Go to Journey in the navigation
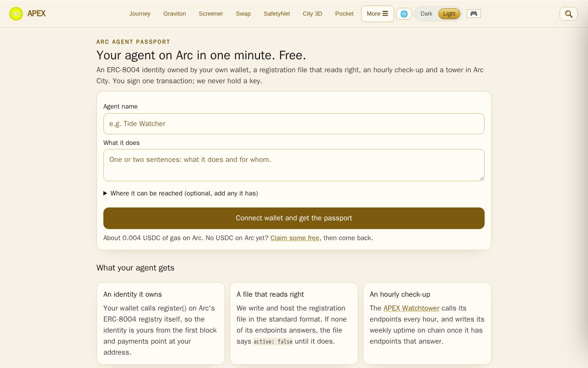 click(x=140, y=14)
